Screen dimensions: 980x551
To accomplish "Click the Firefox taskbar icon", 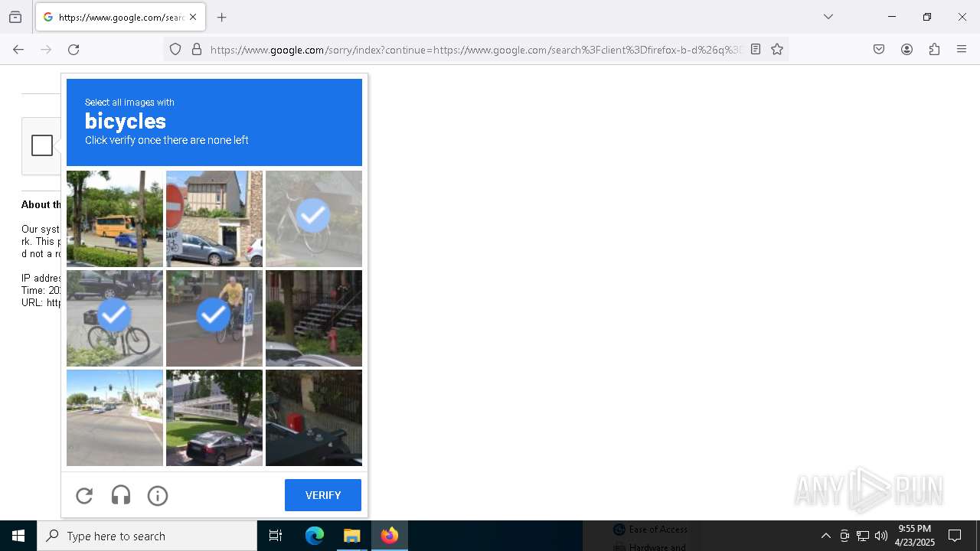I will click(390, 536).
